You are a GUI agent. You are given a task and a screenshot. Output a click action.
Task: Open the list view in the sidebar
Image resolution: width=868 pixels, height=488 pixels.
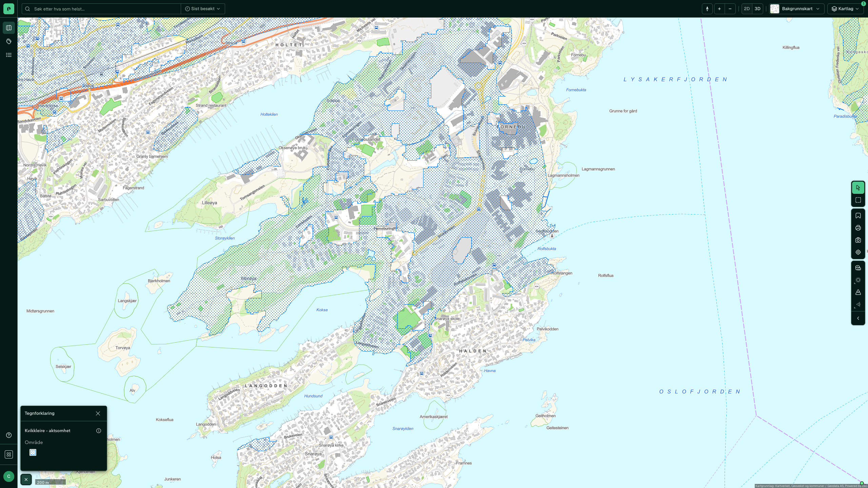click(9, 55)
